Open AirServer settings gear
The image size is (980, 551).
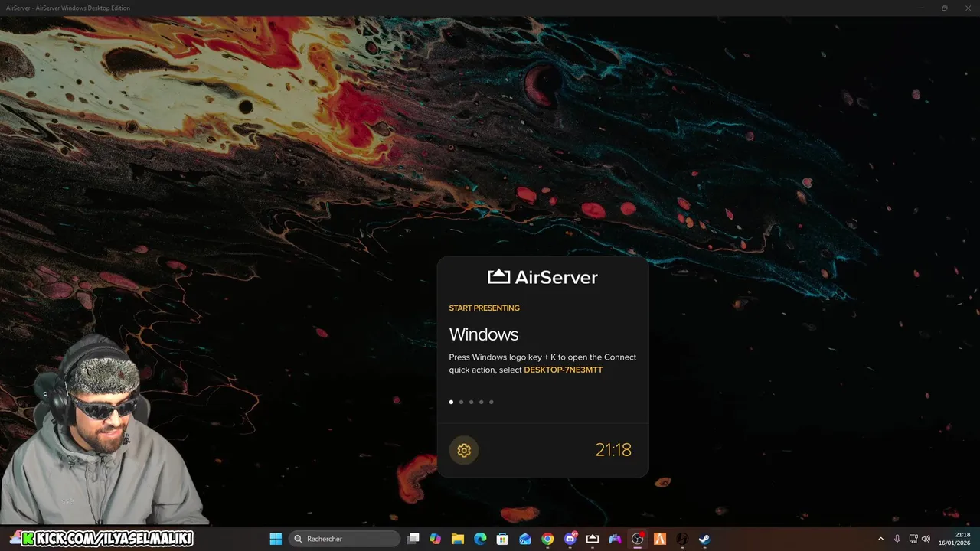[464, 450]
